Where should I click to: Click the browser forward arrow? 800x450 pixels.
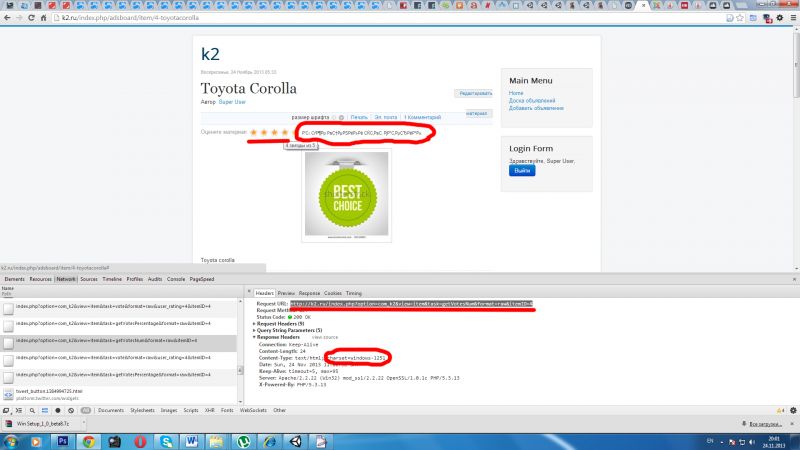[19, 18]
